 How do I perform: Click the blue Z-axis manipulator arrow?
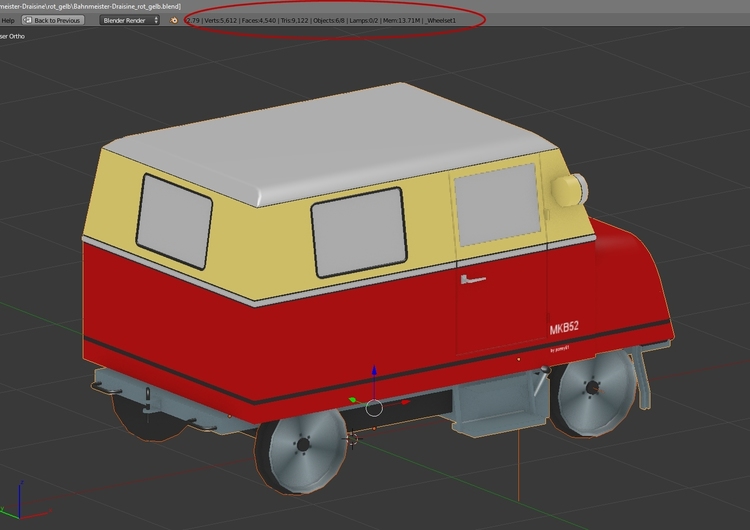(374, 373)
